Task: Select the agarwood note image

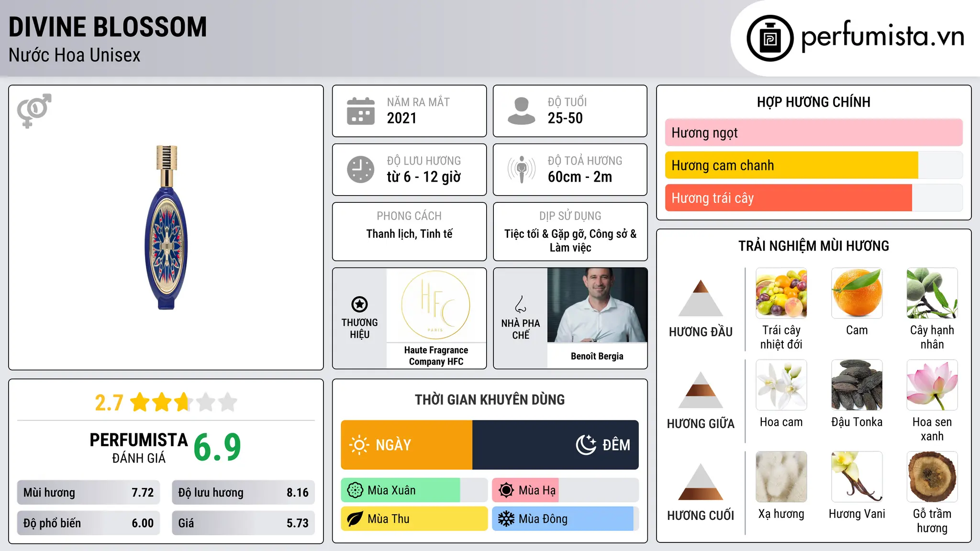Action: (x=932, y=477)
